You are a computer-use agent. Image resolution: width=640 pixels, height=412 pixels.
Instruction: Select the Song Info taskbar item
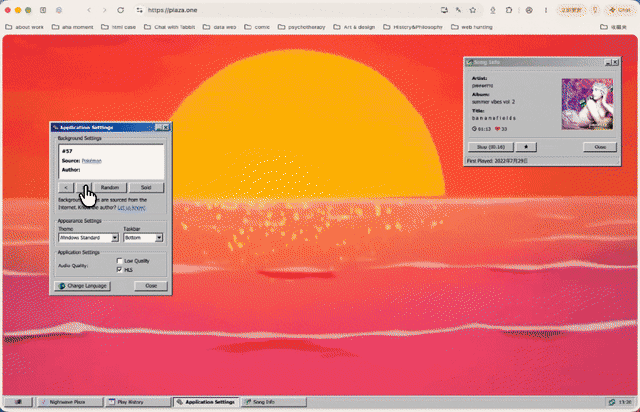(274, 402)
